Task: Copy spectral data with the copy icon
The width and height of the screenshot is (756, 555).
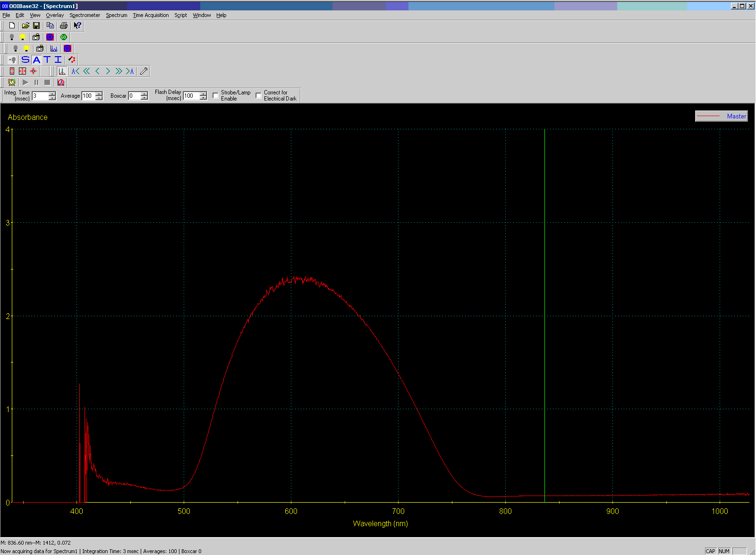Action: (50, 25)
